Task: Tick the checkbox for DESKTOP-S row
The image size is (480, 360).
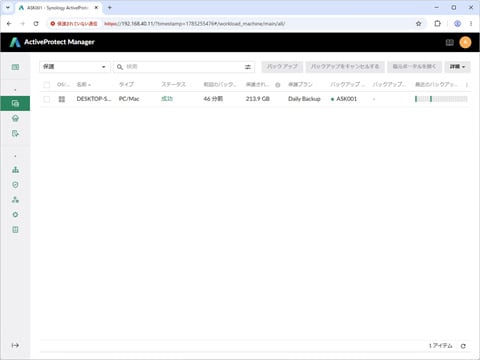Action: [x=47, y=99]
